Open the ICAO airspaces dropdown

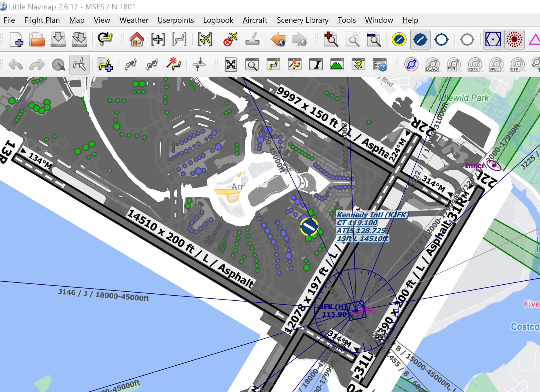point(432,65)
